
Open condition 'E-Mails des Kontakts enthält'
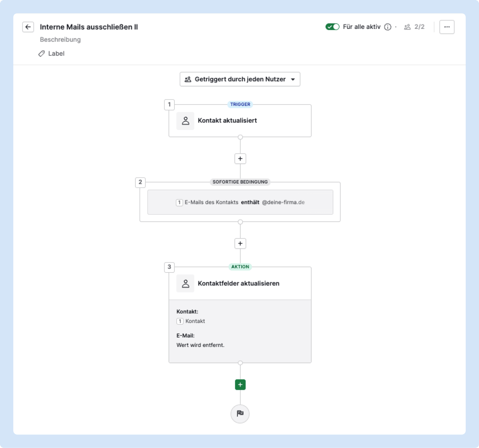click(240, 202)
